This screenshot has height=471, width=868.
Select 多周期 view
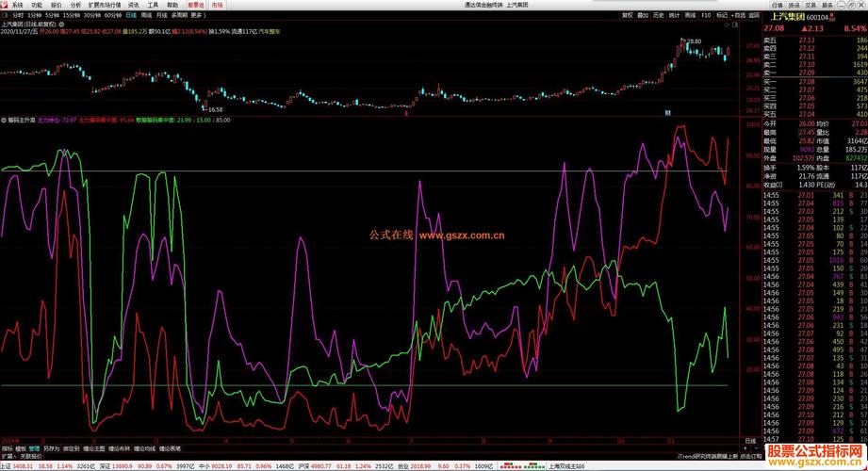tap(179, 15)
